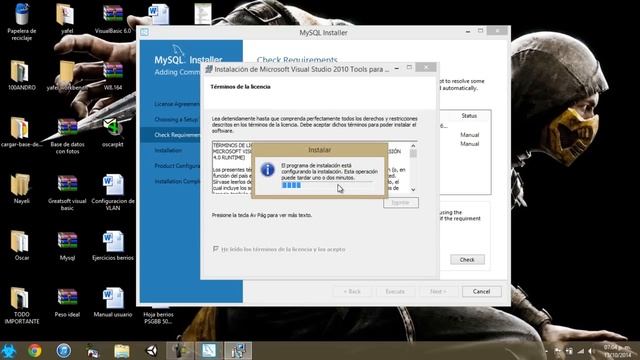640x360 pixels.
Task: Click the network signal icon in tray
Action: point(580,351)
